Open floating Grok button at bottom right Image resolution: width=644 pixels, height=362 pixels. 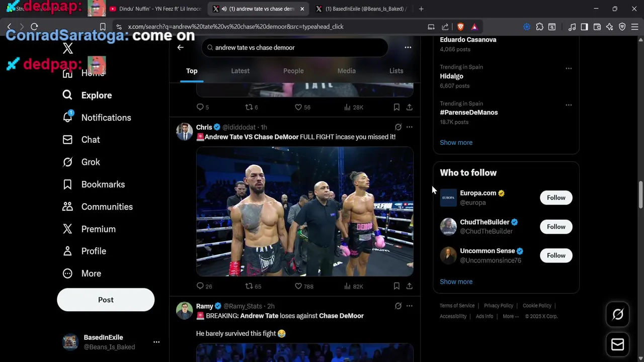tap(618, 314)
